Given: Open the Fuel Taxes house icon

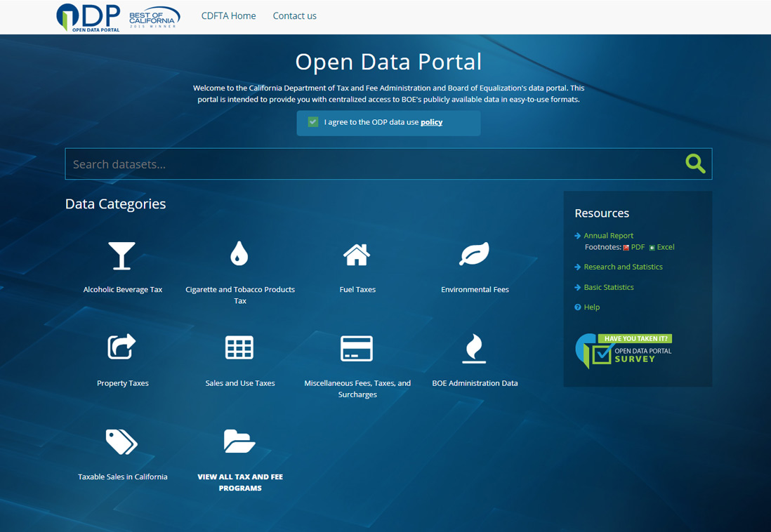Looking at the screenshot, I should [357, 255].
